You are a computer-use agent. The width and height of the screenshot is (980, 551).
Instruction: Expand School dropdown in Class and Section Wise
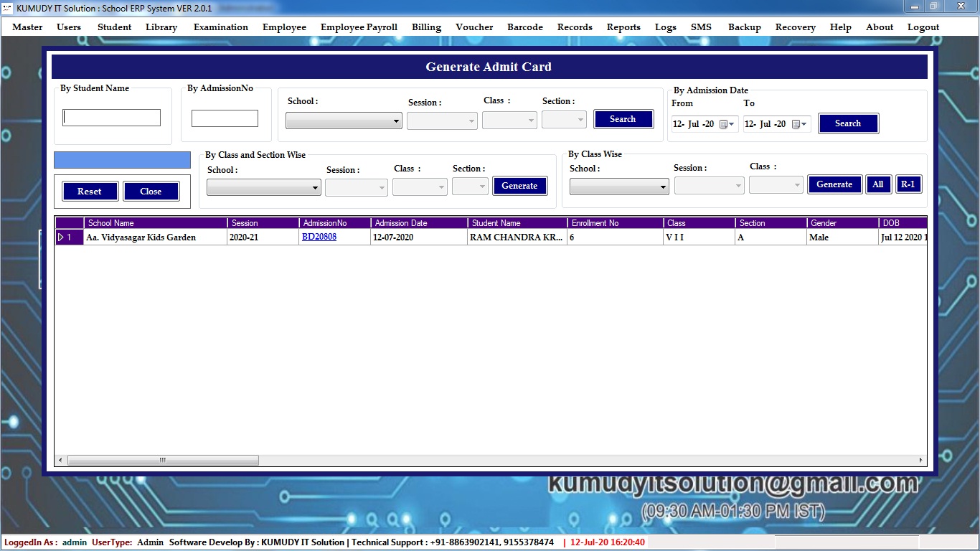264,188
